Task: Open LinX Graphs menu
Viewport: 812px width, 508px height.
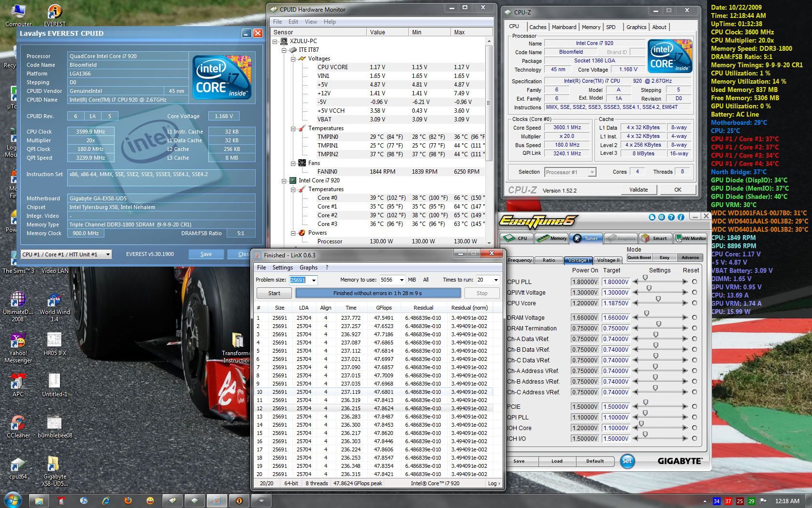Action: pos(308,267)
